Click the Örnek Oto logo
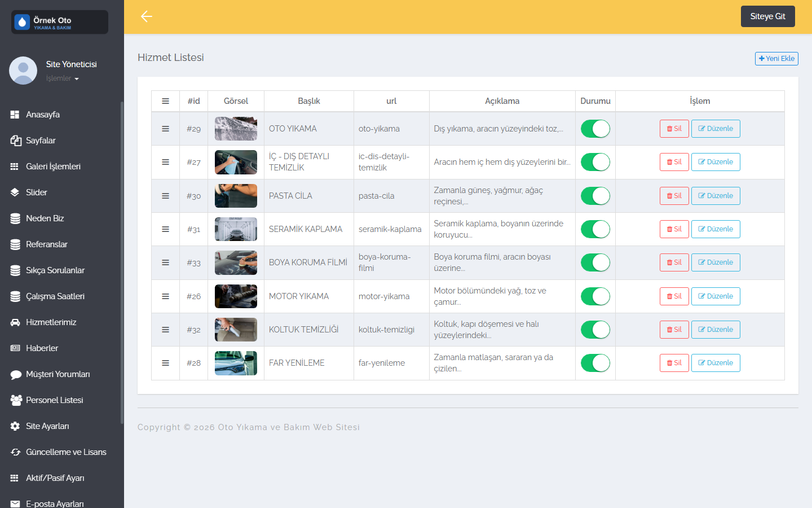 click(x=60, y=22)
